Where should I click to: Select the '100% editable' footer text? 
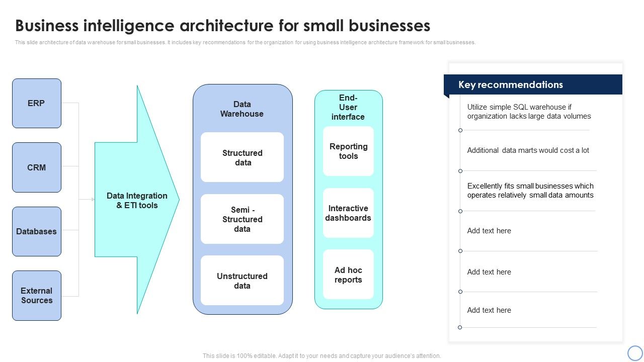[x=322, y=356]
